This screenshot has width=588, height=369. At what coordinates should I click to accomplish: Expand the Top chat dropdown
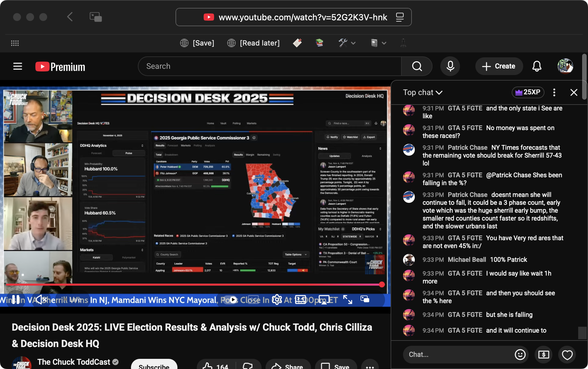point(423,92)
